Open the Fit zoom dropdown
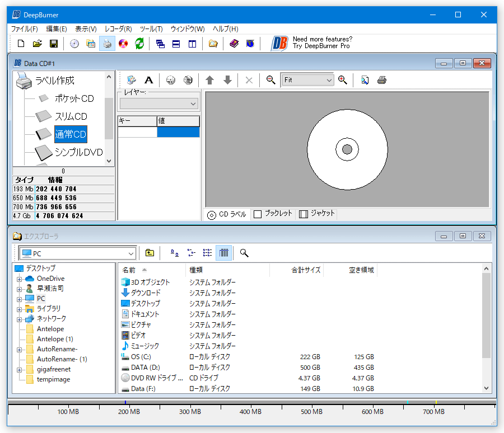 click(307, 80)
